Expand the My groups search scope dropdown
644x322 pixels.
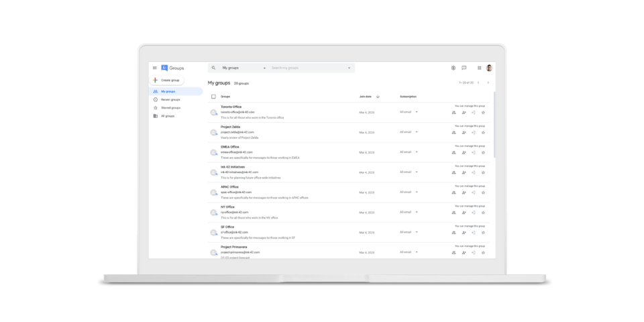[x=264, y=68]
